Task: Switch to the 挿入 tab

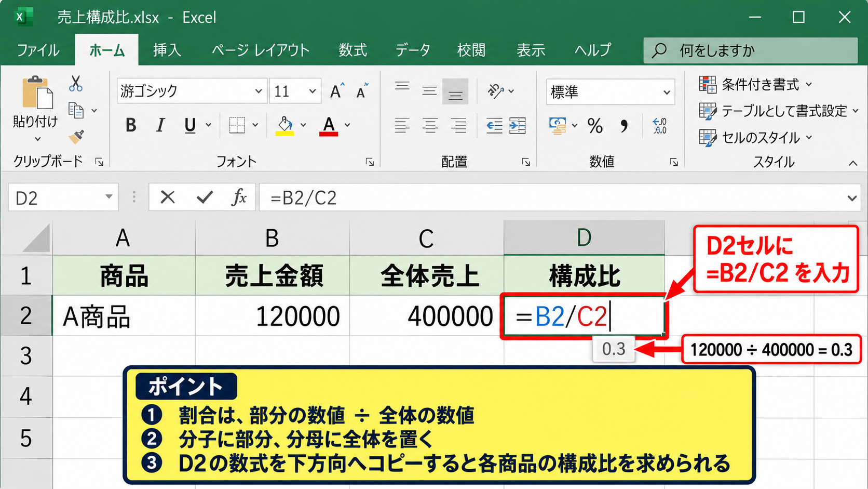Action: click(x=167, y=50)
